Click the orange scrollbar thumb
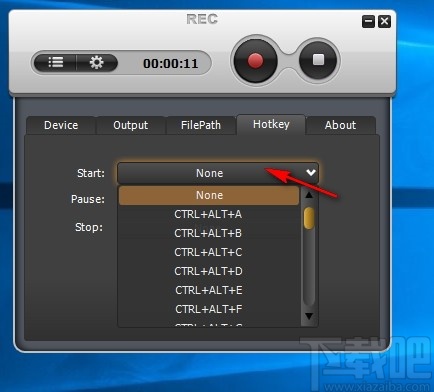434x392 pixels. tap(309, 218)
